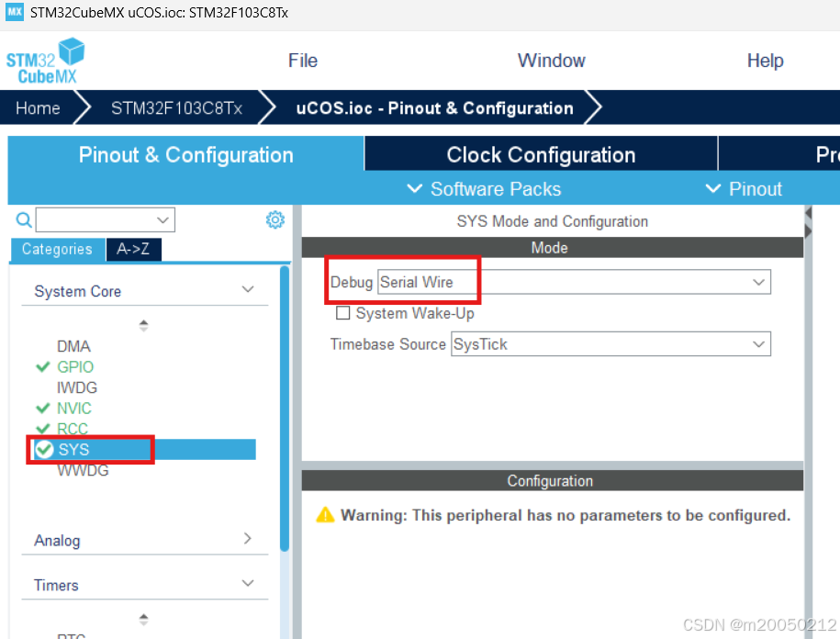
Task: Go to Home breadcrumb
Action: click(38, 108)
